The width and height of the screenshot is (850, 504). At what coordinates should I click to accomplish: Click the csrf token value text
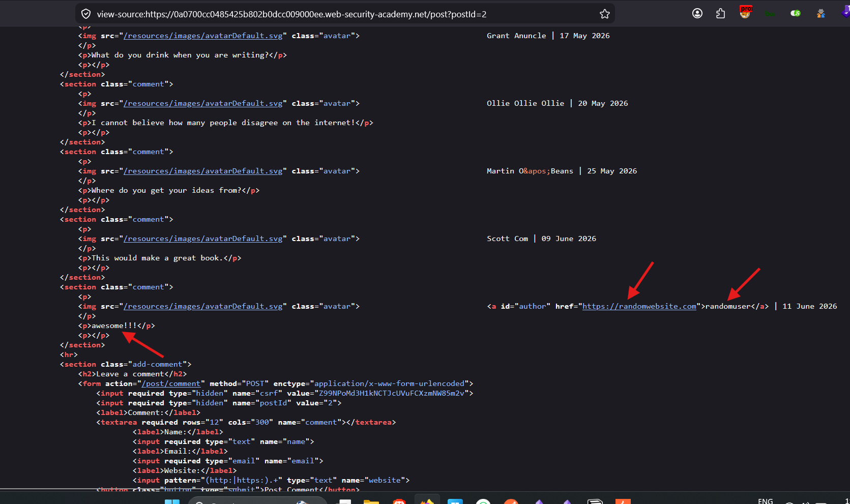[x=392, y=393]
